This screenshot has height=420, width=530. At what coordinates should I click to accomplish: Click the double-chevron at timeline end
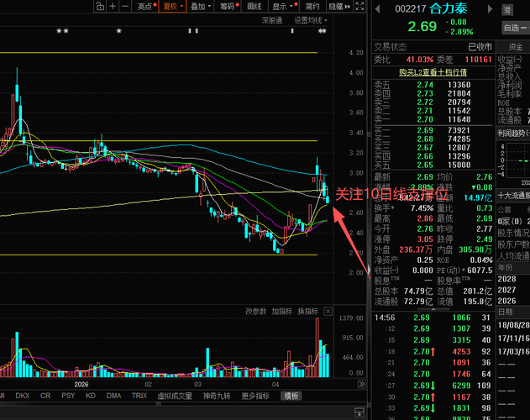pos(362,384)
